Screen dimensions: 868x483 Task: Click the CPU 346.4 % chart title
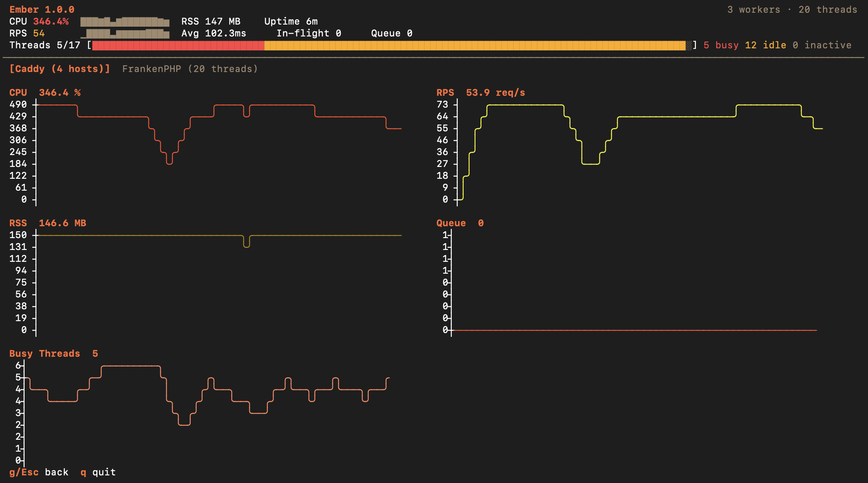point(45,92)
